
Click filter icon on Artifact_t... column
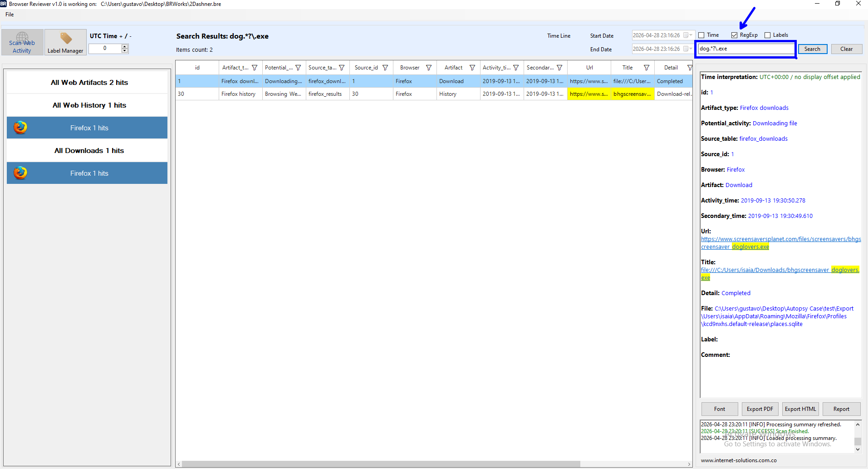coord(255,68)
